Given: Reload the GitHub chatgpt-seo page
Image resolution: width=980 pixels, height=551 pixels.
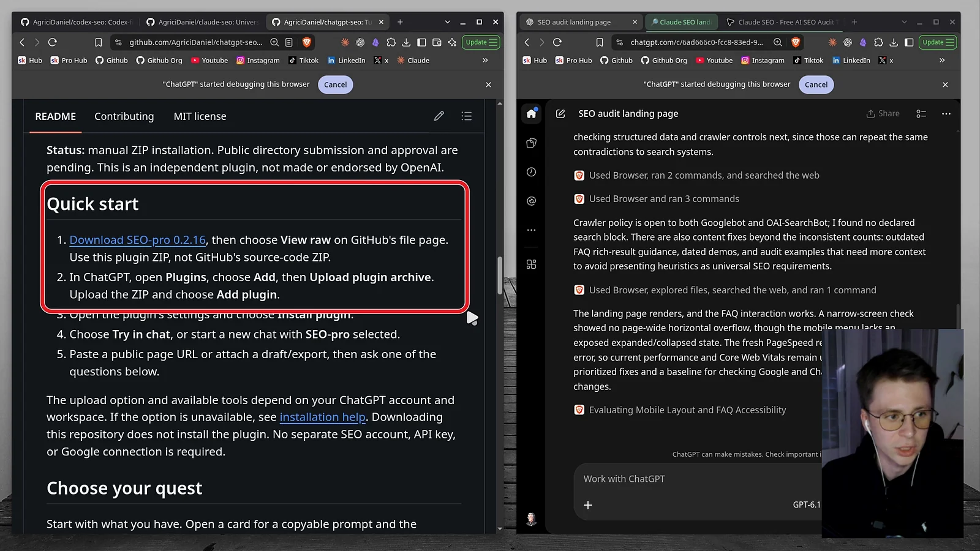Looking at the screenshot, I should tap(53, 42).
